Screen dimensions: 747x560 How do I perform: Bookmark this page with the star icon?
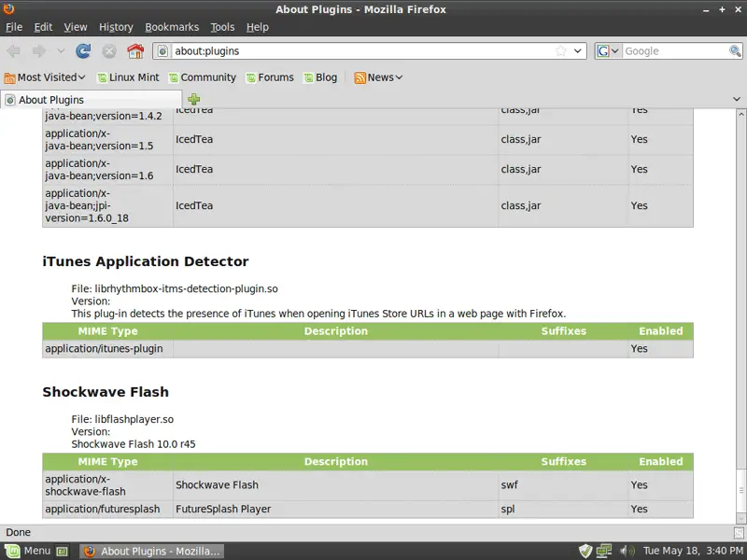tap(561, 51)
